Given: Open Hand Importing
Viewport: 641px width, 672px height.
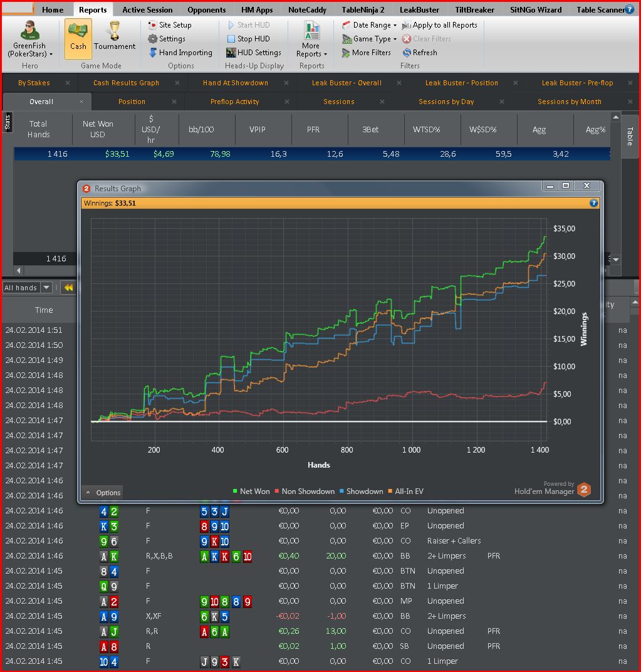Looking at the screenshot, I should tap(180, 52).
